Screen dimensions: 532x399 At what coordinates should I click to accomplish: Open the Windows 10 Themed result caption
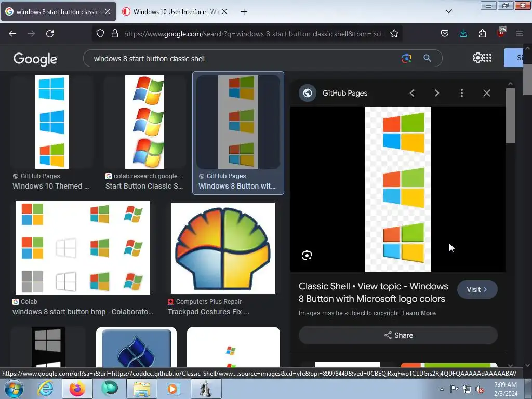[x=50, y=186]
